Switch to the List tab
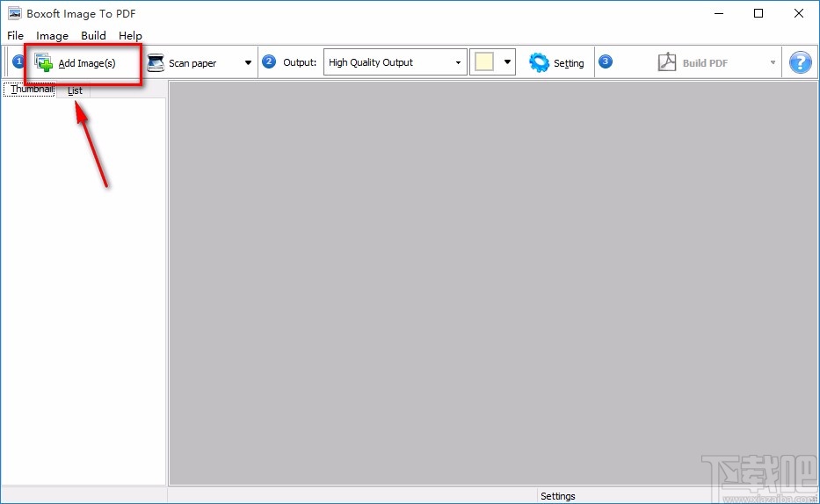This screenshot has width=820, height=504. (75, 90)
